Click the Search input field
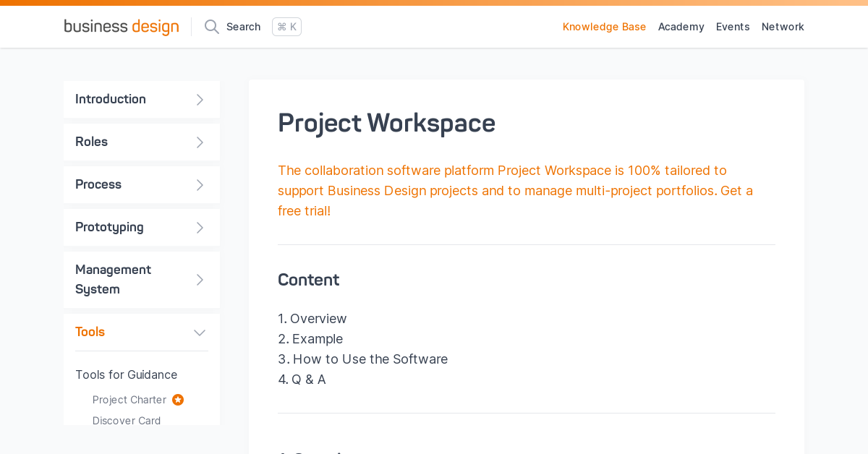This screenshot has width=868, height=454. click(x=243, y=27)
